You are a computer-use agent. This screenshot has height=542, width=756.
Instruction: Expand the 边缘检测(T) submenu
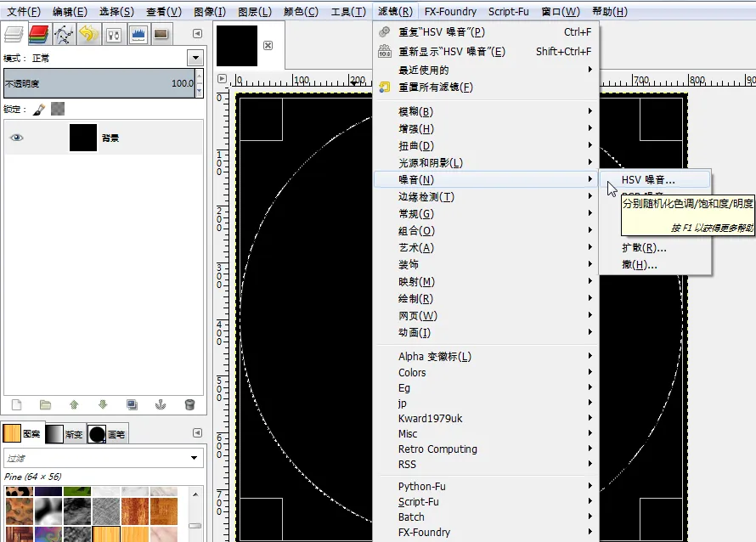coord(486,196)
